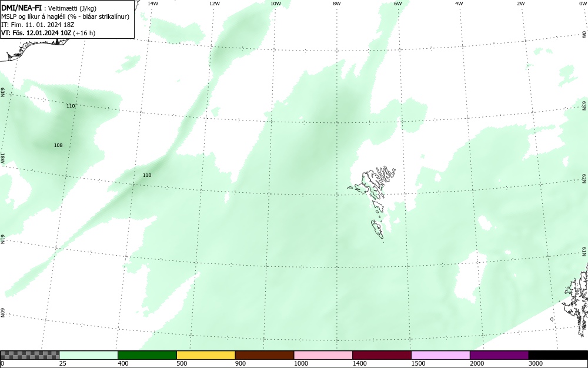Image resolution: width=588 pixels, height=368 pixels.
Task: Click the 14W longitude label
Action: (153, 4)
